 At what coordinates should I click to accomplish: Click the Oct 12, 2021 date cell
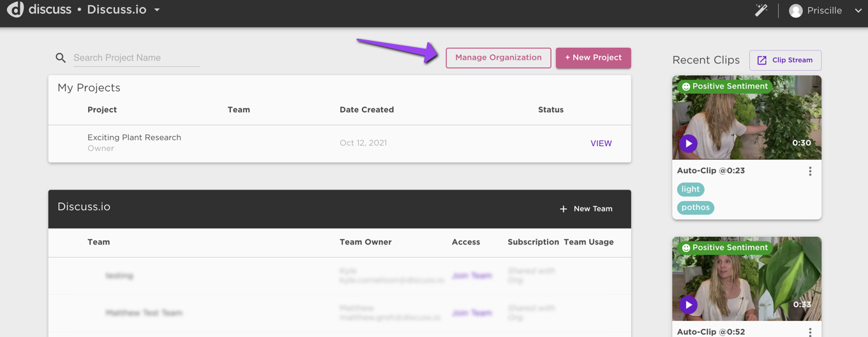click(363, 143)
